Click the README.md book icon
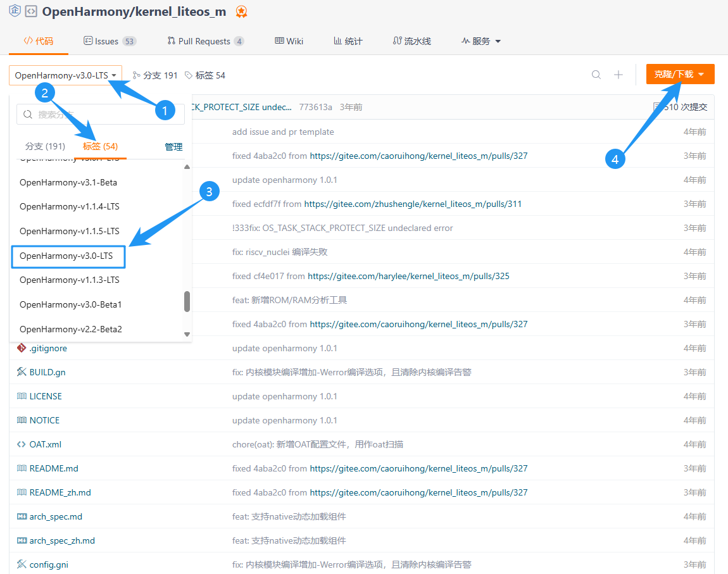Viewport: 728px width, 574px height. [22, 469]
